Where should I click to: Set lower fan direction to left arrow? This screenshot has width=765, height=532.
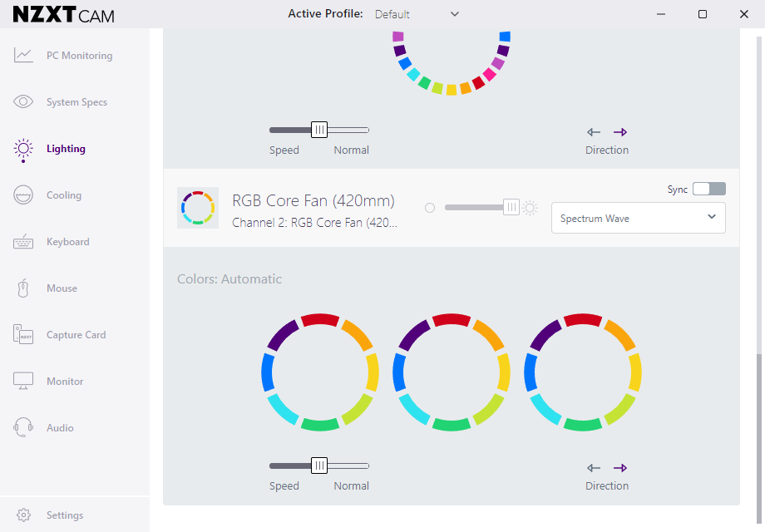point(593,468)
